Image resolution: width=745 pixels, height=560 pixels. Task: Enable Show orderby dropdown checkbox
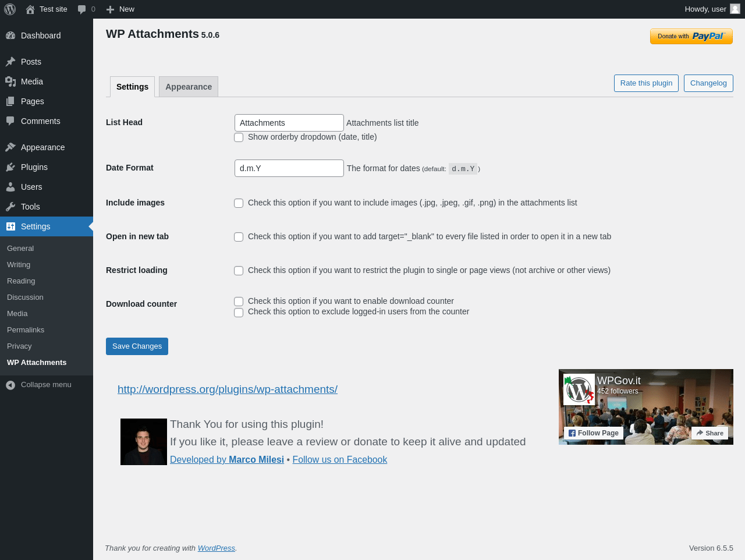[239, 137]
